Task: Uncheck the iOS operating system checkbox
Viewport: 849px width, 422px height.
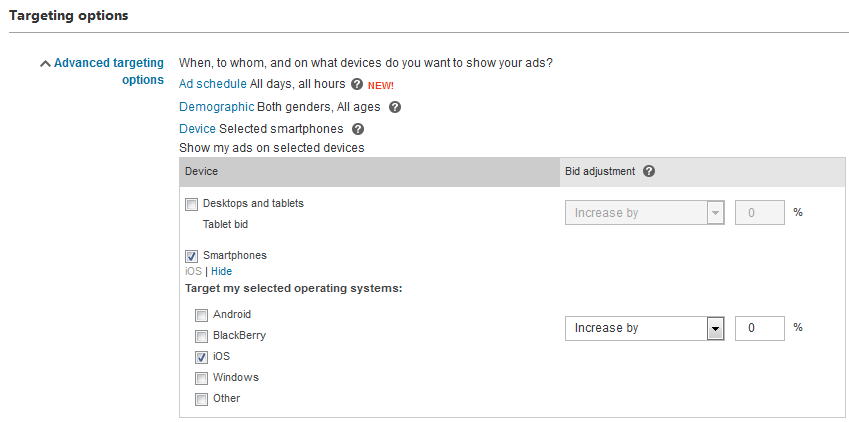Action: pos(201,357)
